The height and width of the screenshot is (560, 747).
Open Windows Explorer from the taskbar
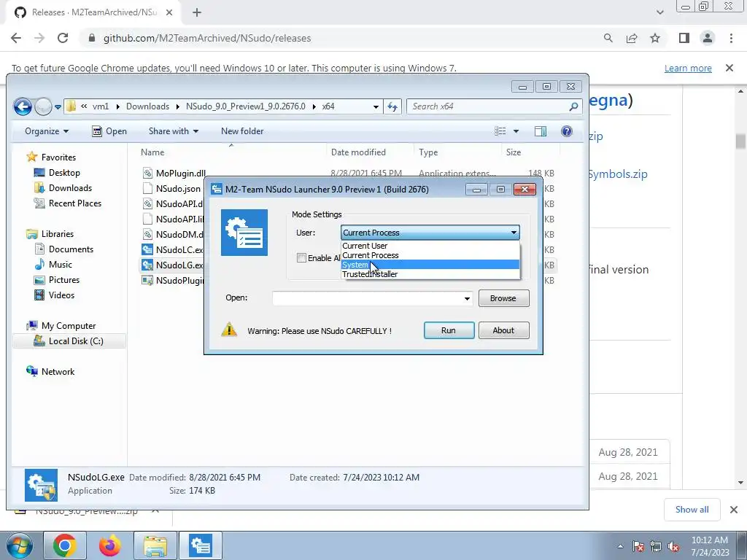coord(155,545)
